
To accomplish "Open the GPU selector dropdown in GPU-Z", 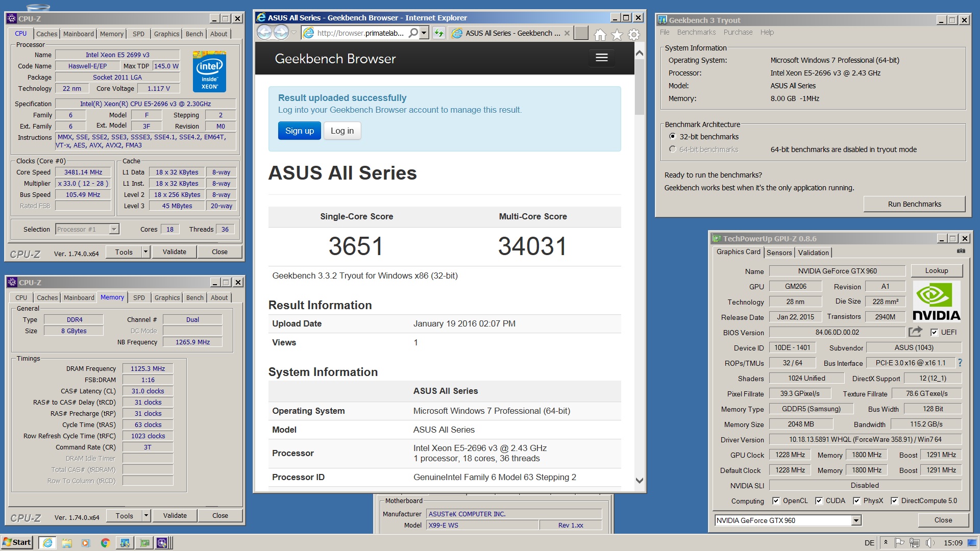I will (856, 520).
